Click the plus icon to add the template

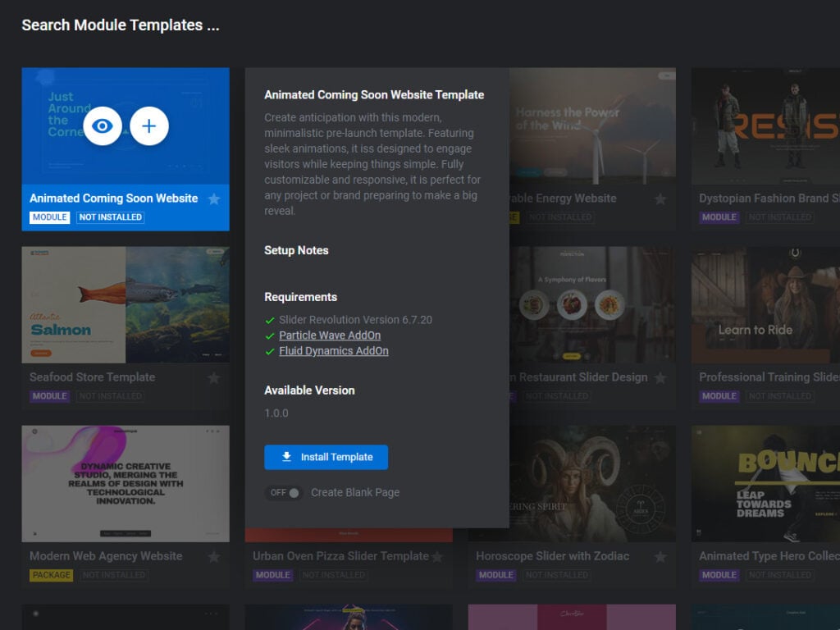click(x=148, y=127)
